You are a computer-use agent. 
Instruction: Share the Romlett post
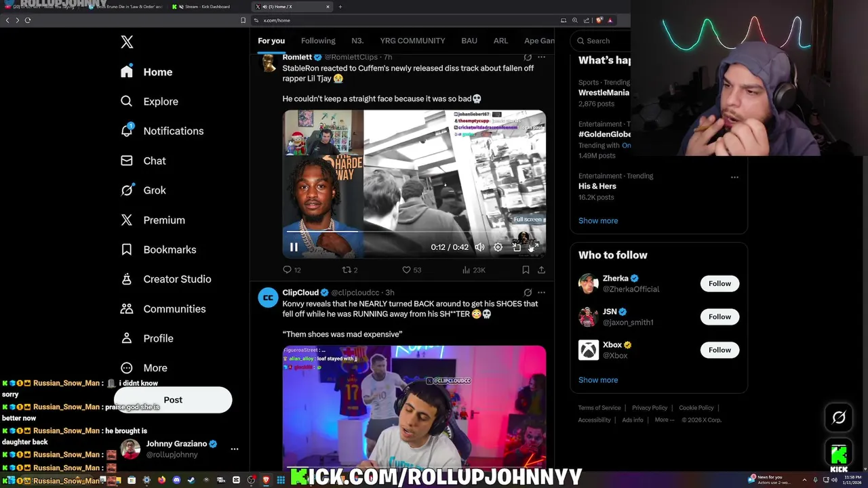click(541, 270)
